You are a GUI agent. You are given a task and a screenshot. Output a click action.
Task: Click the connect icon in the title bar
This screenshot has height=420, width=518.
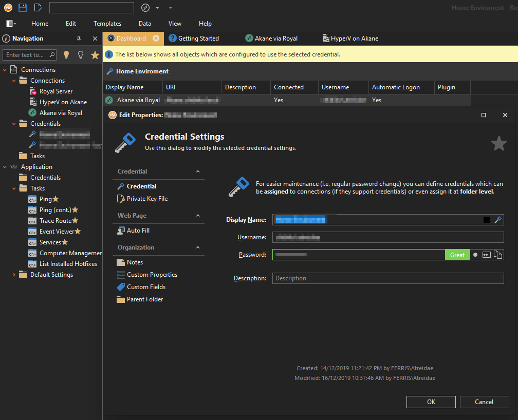pyautogui.click(x=145, y=8)
